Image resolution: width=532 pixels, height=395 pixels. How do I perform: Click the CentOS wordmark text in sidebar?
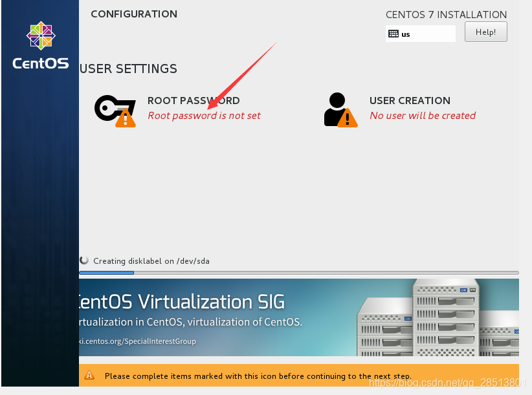41,63
